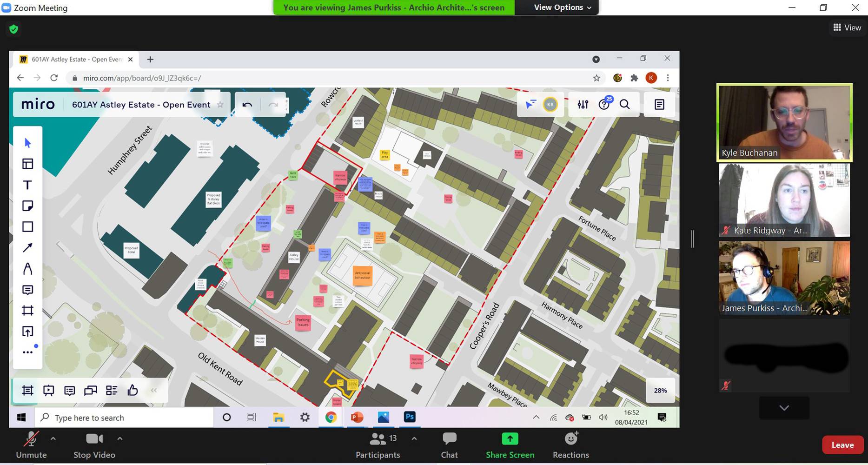Select the Miro cursor select tool

pyautogui.click(x=27, y=143)
